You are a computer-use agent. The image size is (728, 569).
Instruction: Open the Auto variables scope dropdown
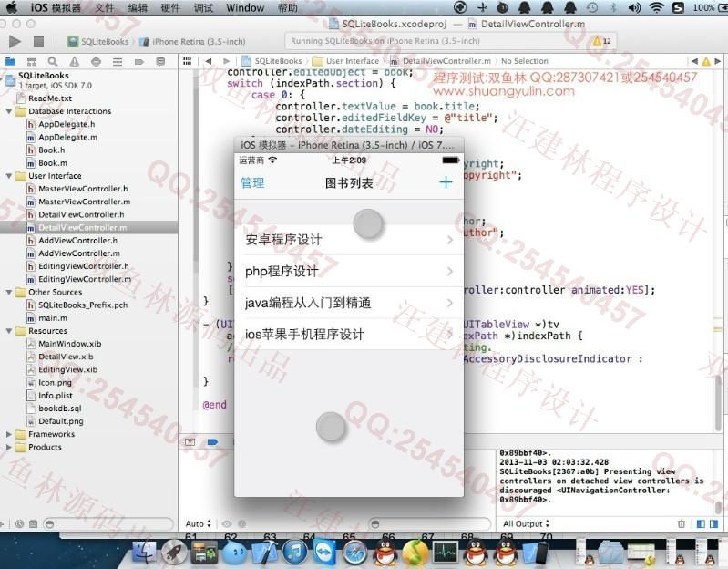tap(199, 524)
